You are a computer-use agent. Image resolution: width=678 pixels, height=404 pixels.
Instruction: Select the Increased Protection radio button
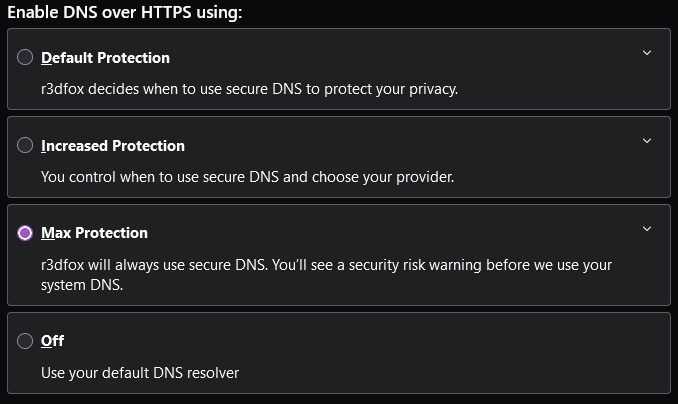click(25, 146)
